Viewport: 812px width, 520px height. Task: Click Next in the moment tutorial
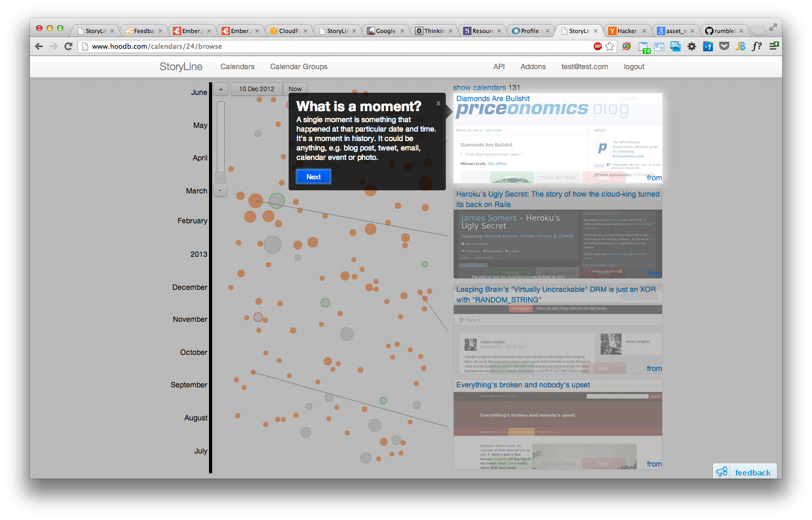[313, 177]
